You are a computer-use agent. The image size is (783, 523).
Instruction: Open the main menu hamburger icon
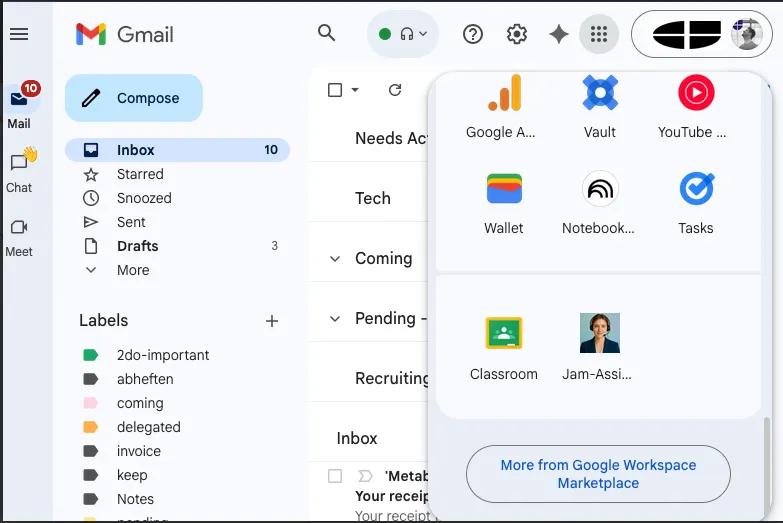[x=19, y=34]
